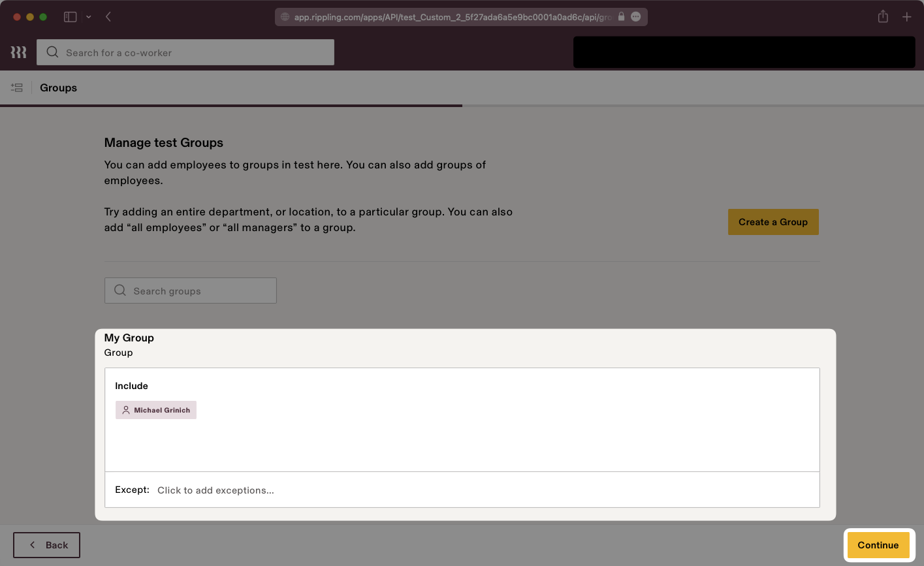The image size is (924, 566).
Task: Click the Groups page title
Action: (x=58, y=87)
